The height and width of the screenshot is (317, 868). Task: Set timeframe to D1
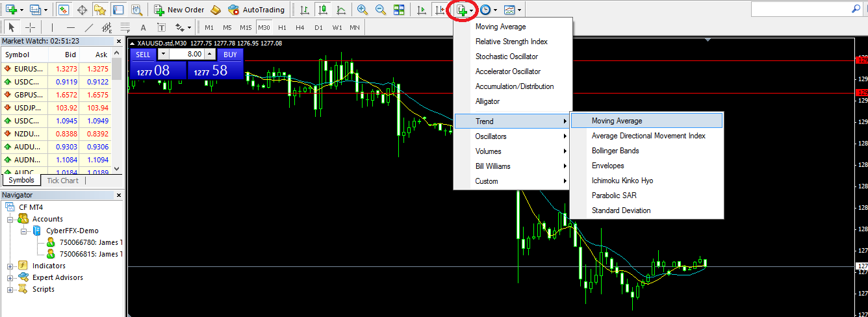coord(318,27)
